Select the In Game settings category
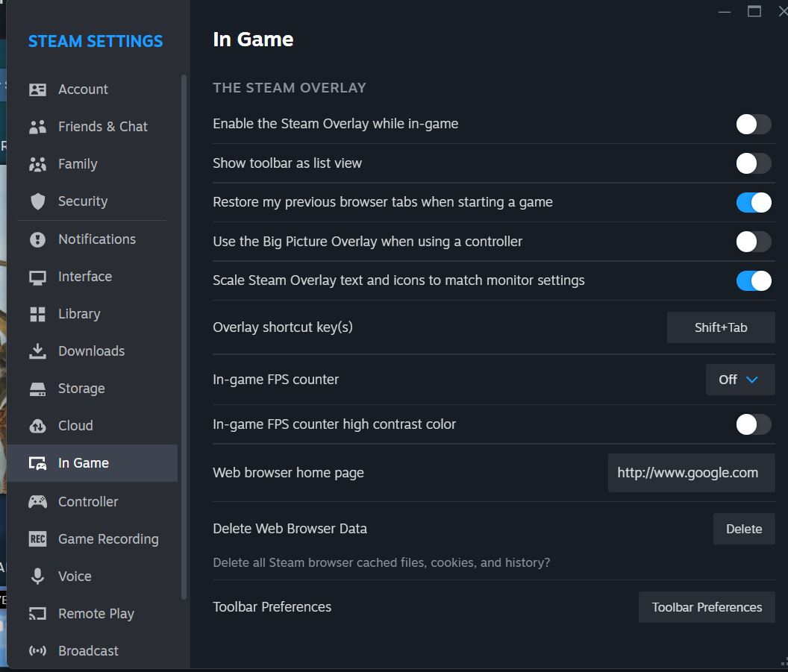The width and height of the screenshot is (788, 672). pos(82,462)
